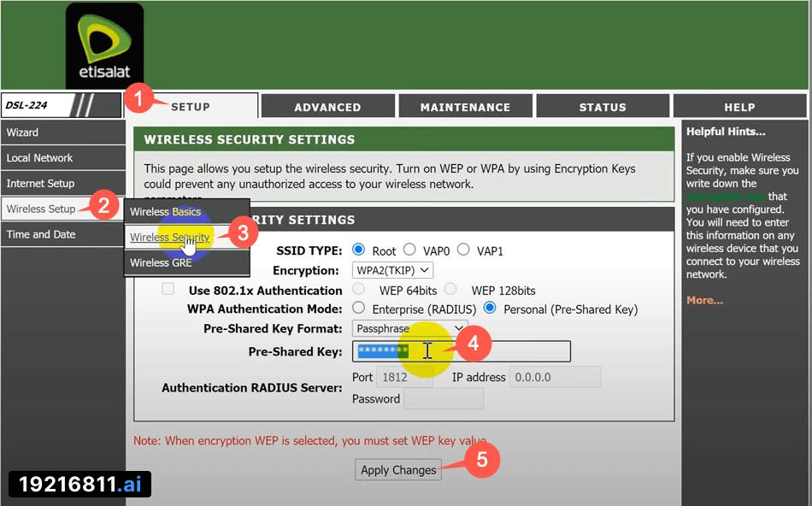Choose VAP1 as SSID type
The image size is (812, 506).
point(463,250)
